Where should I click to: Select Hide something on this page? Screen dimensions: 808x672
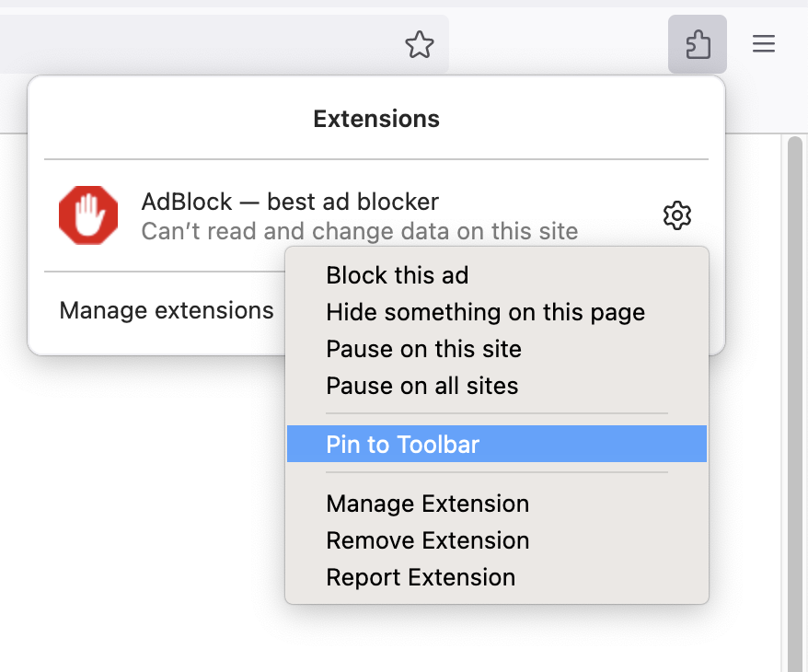click(486, 312)
